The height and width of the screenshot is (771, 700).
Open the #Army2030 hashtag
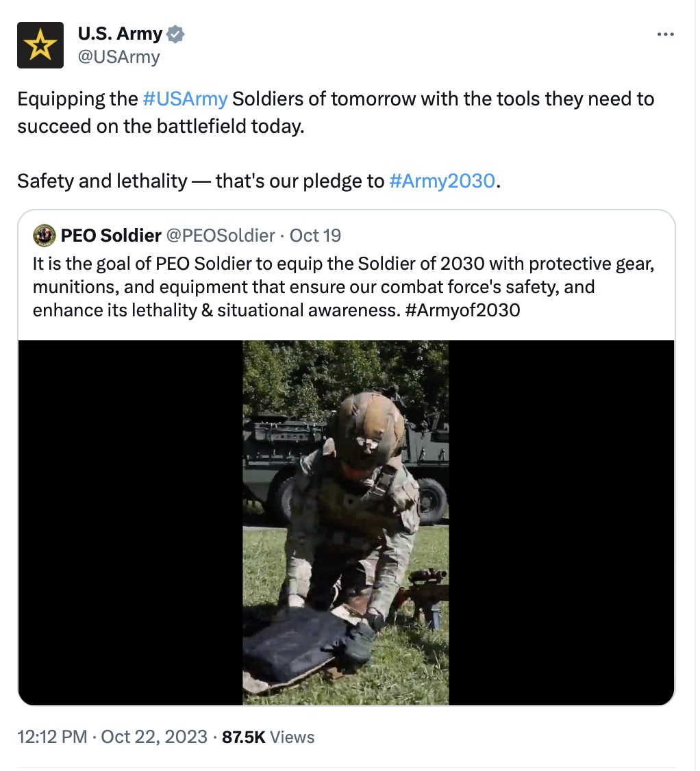[x=441, y=181]
